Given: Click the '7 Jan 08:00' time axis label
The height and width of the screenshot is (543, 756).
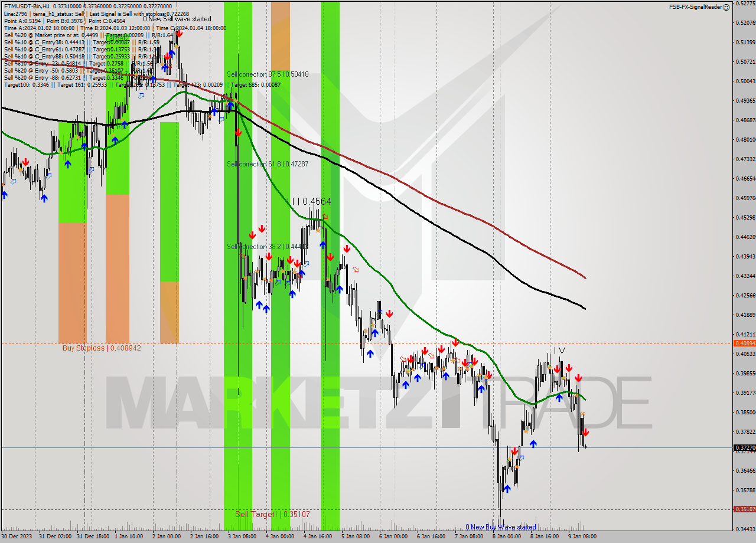Looking at the screenshot, I should [468, 536].
